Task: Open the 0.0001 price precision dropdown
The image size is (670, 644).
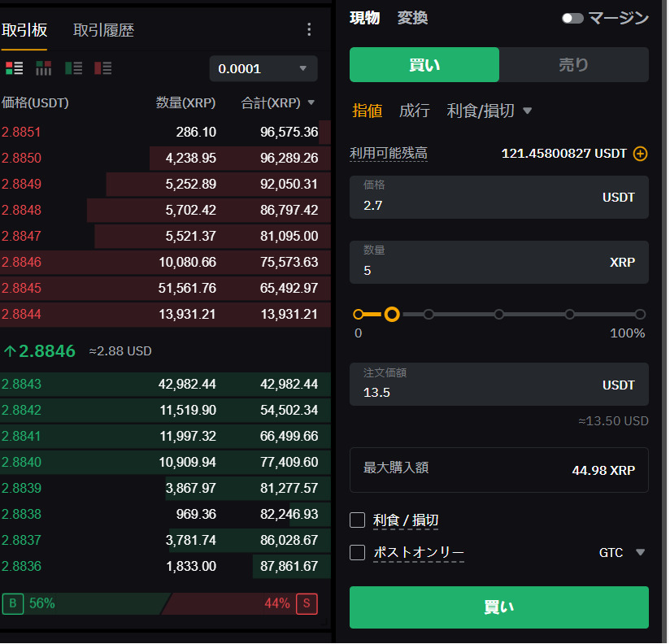Action: 263,68
